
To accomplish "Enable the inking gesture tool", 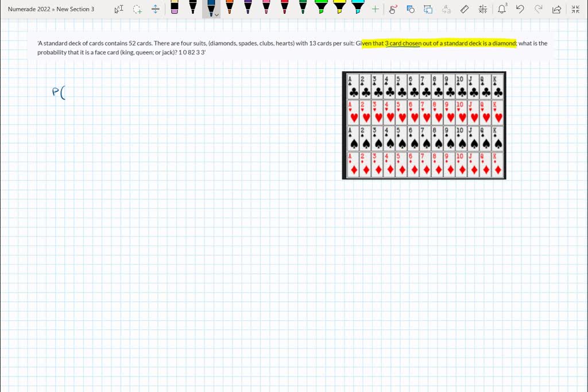I will (x=393, y=9).
